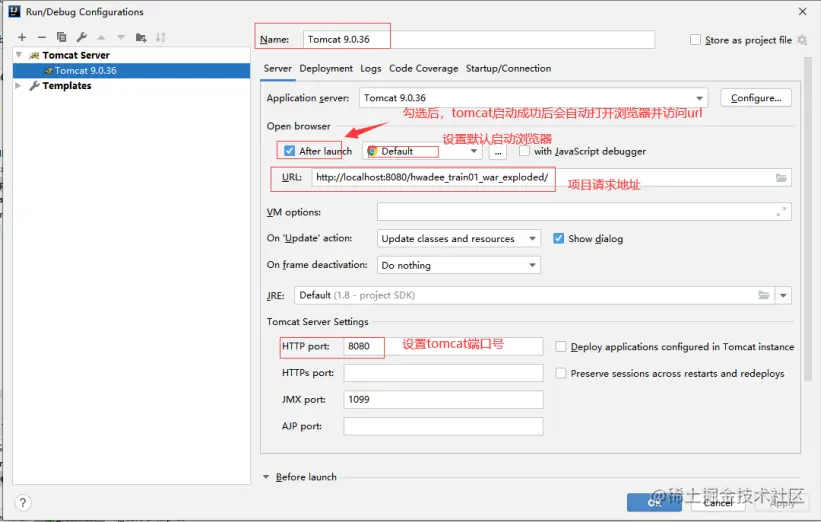Switch to the Startup/Connection tab

[x=508, y=69]
